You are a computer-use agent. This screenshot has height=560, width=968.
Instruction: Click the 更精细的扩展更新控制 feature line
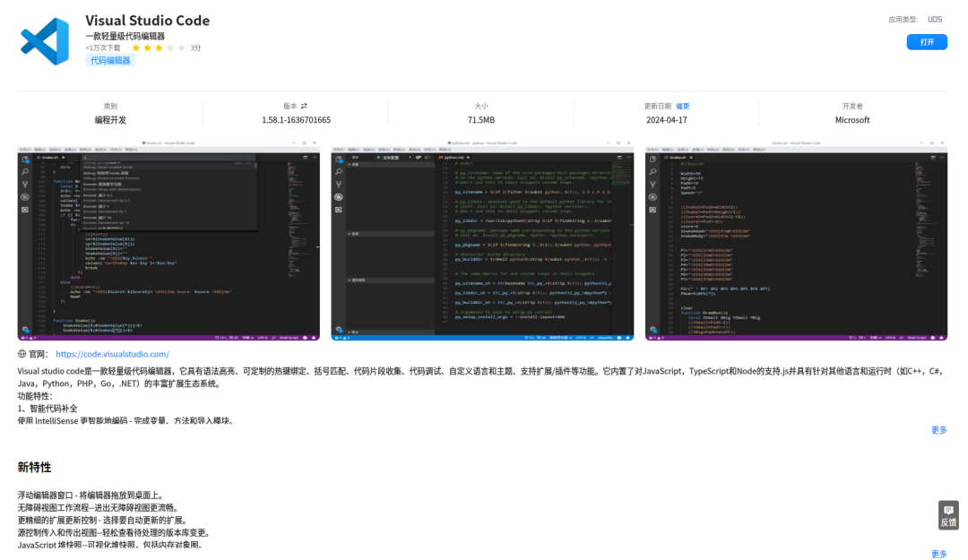pos(102,520)
